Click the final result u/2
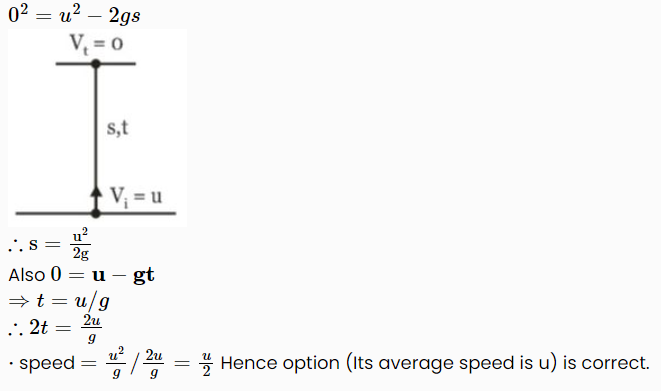The height and width of the screenshot is (391, 661). 206,364
